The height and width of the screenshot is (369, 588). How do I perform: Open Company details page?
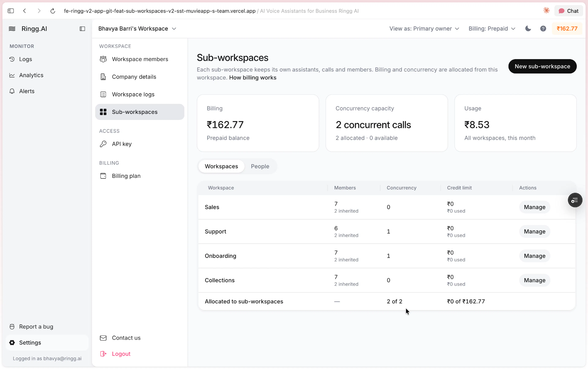pyautogui.click(x=140, y=77)
